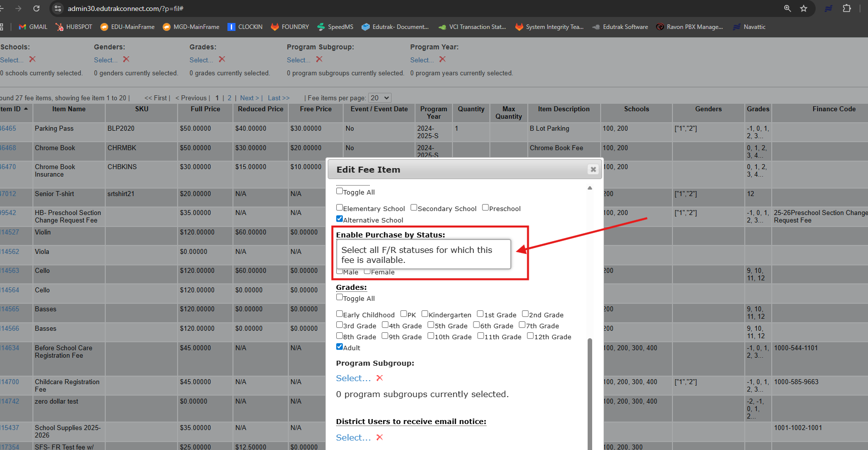Uncheck the Alternative School checkbox
The image size is (868, 450).
point(340,219)
